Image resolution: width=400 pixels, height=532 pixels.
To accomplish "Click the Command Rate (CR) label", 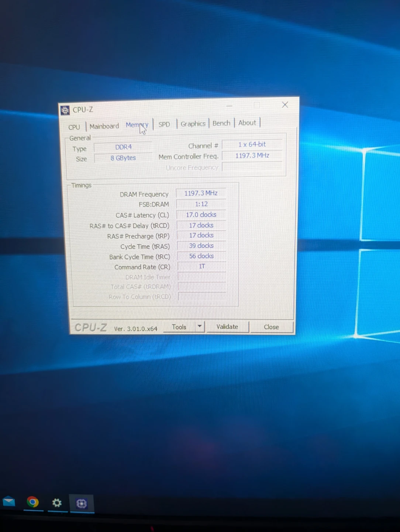I will point(142,267).
